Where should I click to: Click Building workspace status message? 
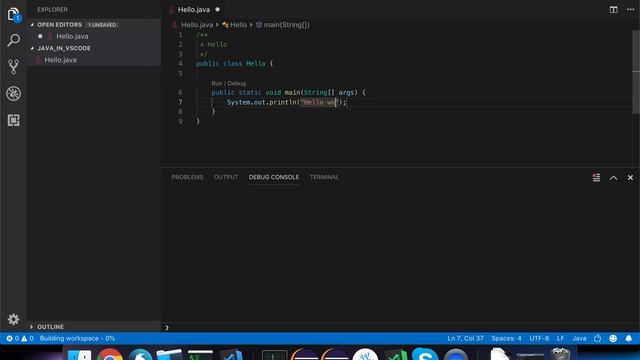(x=77, y=338)
